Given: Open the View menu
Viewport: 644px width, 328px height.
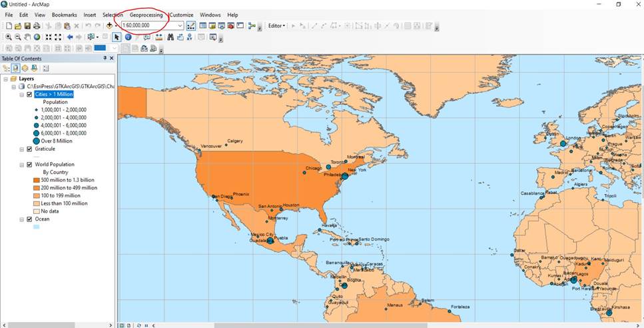Looking at the screenshot, I should pos(40,15).
